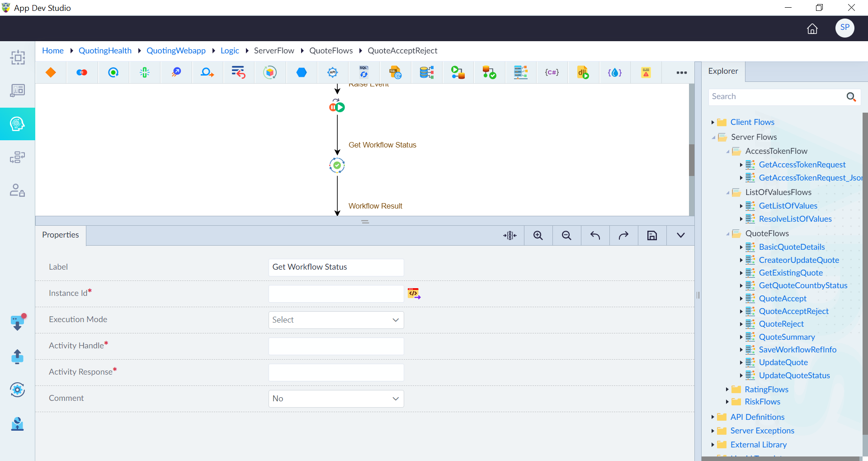Select the orange diamond decision node tool

(51, 72)
